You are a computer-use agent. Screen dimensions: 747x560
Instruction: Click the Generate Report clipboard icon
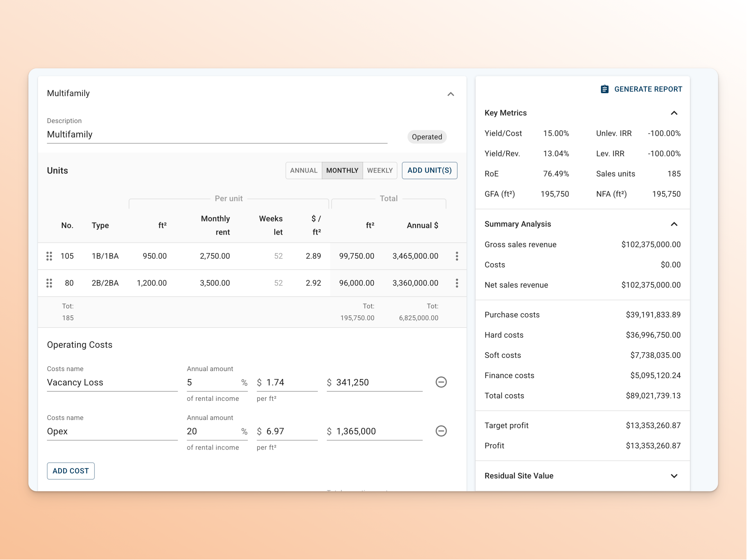tap(604, 89)
